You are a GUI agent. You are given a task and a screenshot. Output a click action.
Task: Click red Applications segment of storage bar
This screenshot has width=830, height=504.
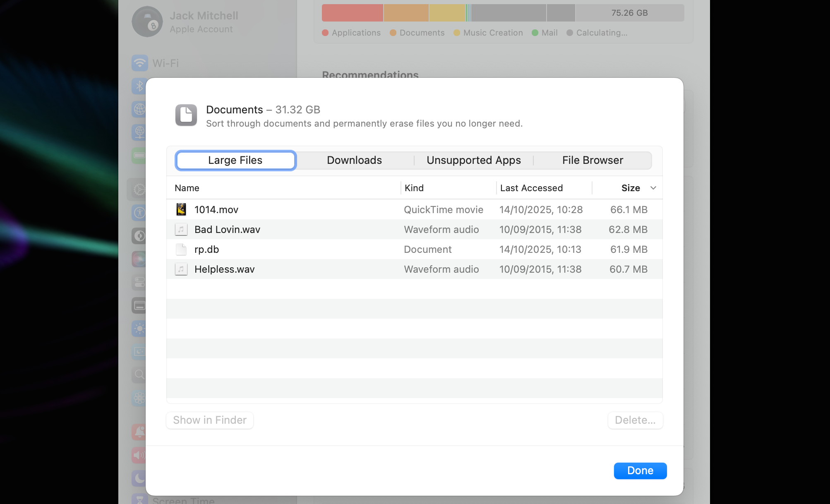[353, 13]
